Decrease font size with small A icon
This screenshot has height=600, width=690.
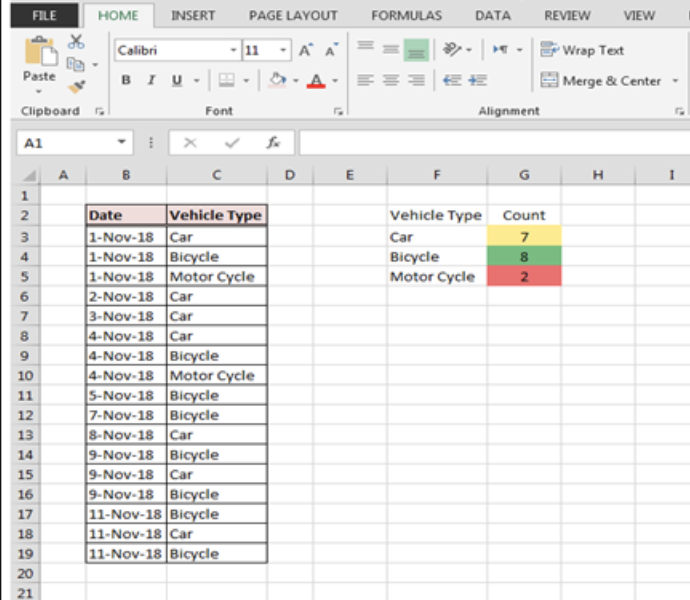332,50
